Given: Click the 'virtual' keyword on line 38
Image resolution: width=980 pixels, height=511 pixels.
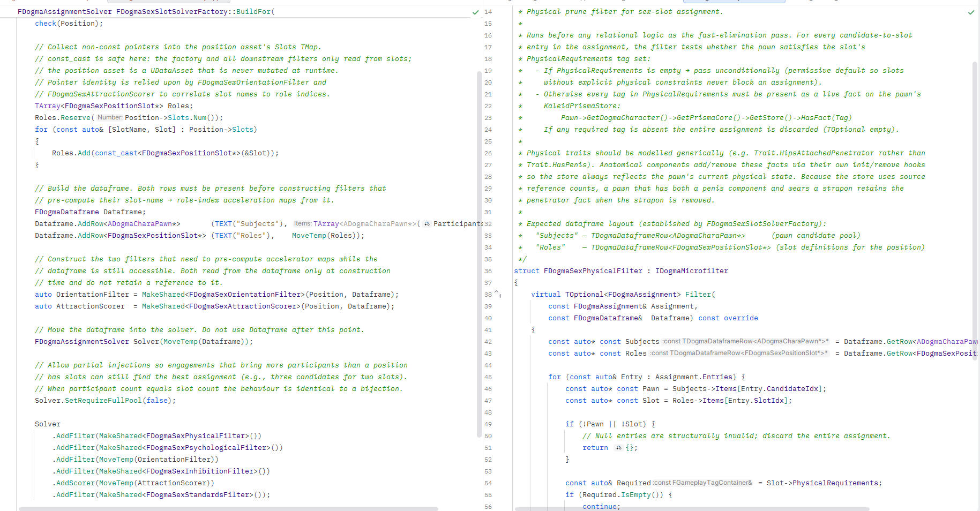Looking at the screenshot, I should (x=546, y=295).
